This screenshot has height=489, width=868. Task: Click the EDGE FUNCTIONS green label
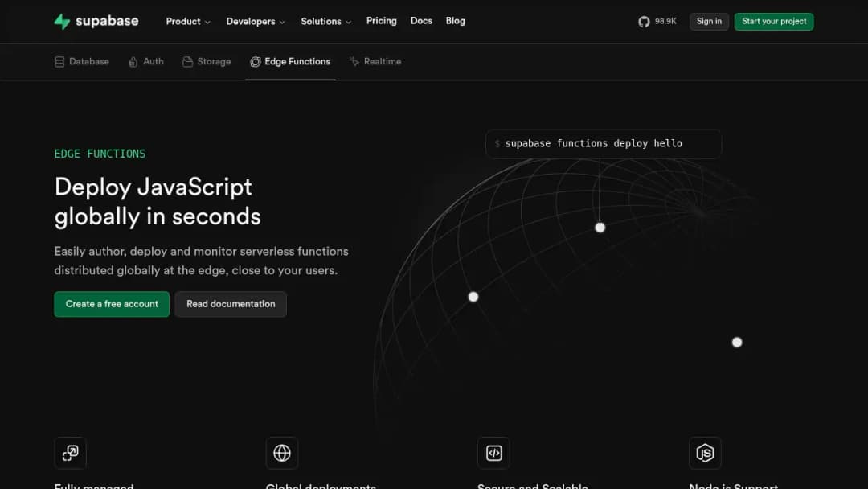tap(100, 154)
